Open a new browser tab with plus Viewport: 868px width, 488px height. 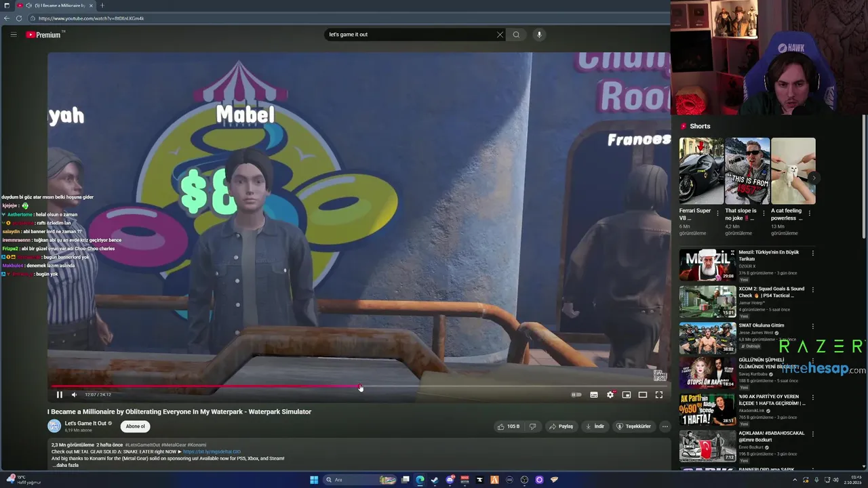(102, 5)
